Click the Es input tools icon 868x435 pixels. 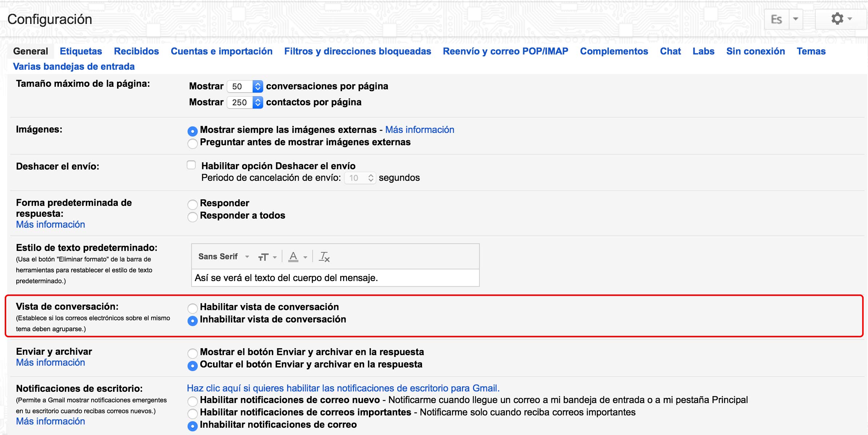point(776,19)
